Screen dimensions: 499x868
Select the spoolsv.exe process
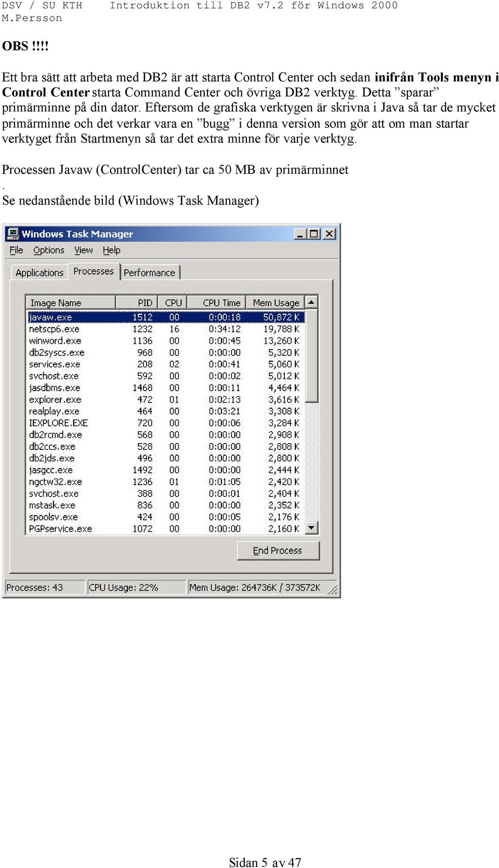click(x=165, y=517)
